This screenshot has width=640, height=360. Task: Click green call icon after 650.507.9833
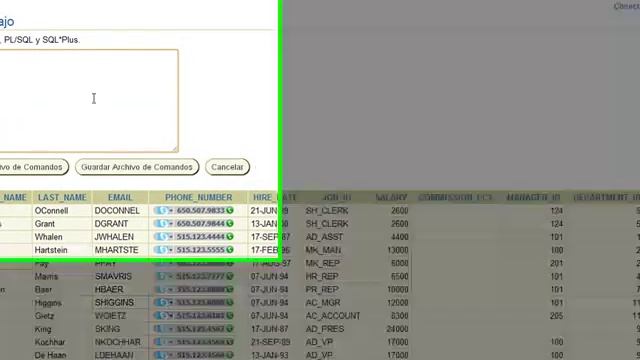230,211
